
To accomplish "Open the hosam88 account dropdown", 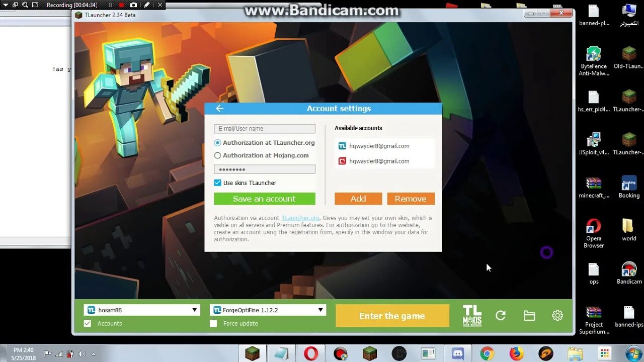I will [142, 310].
